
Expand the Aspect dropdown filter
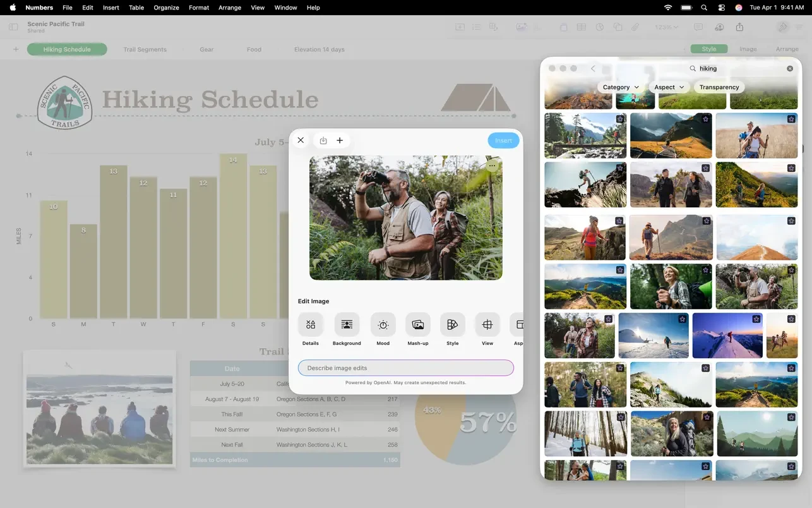pos(669,87)
